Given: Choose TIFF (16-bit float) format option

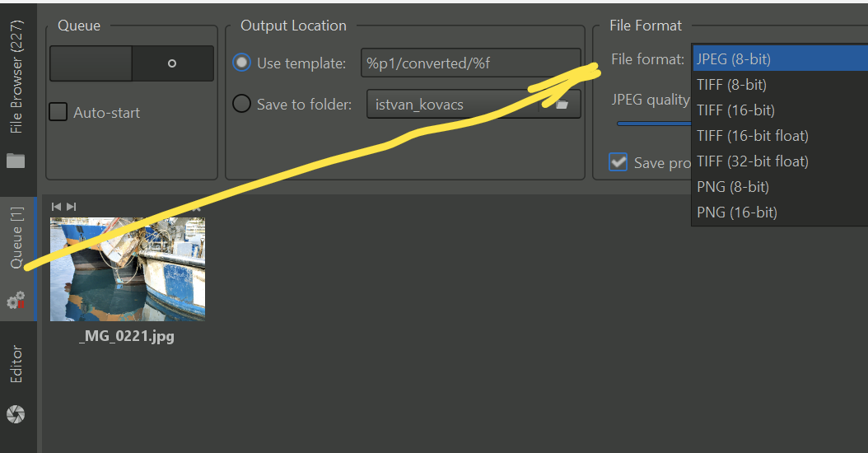Looking at the screenshot, I should (x=753, y=136).
